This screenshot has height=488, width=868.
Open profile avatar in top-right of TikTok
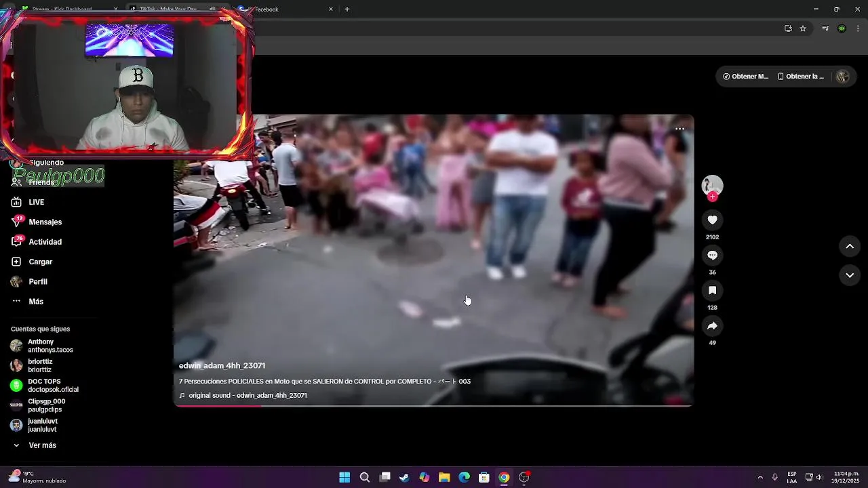842,77
